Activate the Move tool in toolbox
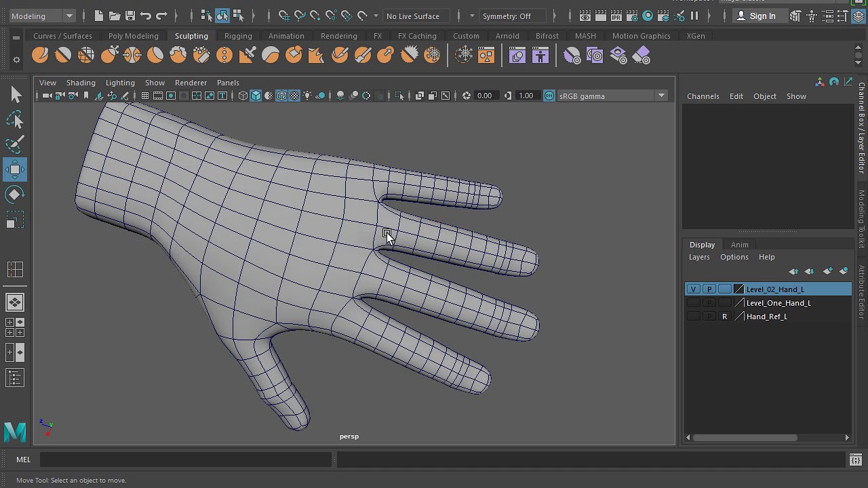 pos(15,169)
